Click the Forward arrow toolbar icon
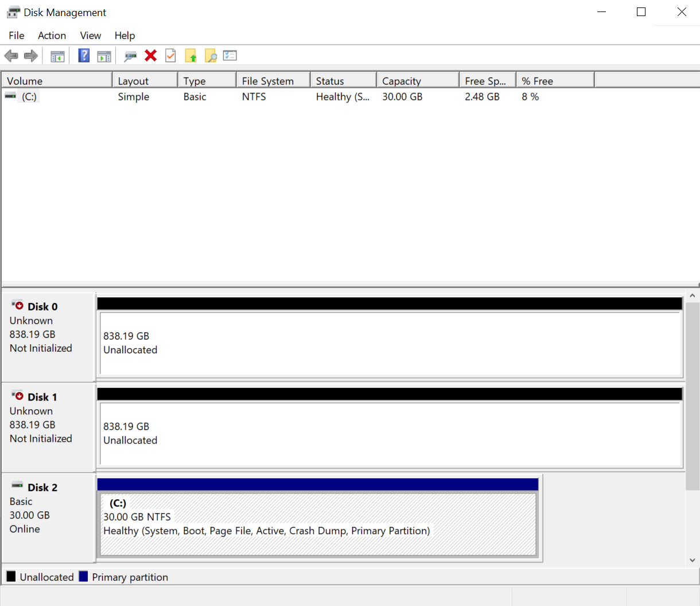This screenshot has width=700, height=606. (x=31, y=56)
